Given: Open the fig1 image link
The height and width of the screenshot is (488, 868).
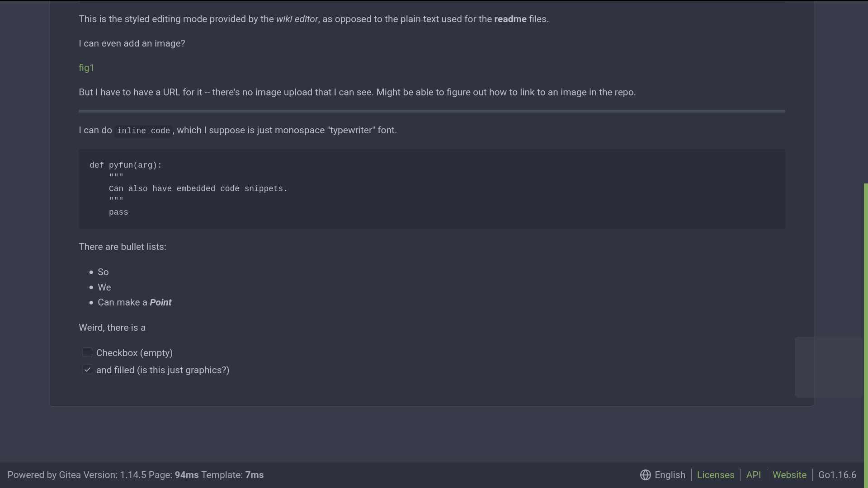Looking at the screenshot, I should click(86, 68).
